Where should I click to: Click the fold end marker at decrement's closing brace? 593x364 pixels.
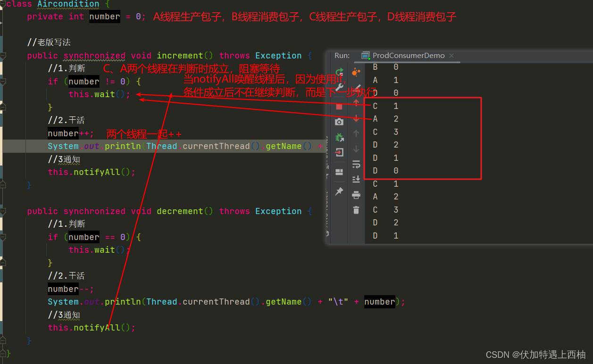(3, 341)
